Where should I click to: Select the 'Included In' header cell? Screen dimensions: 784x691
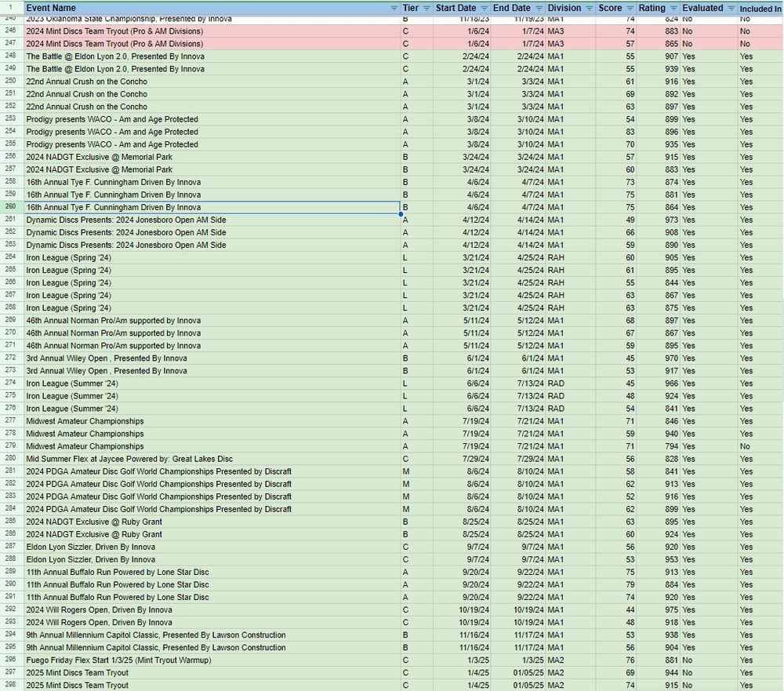click(x=760, y=8)
